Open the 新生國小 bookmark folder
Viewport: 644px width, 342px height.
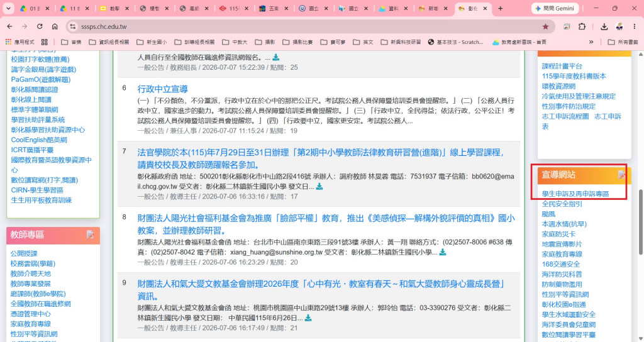(152, 42)
